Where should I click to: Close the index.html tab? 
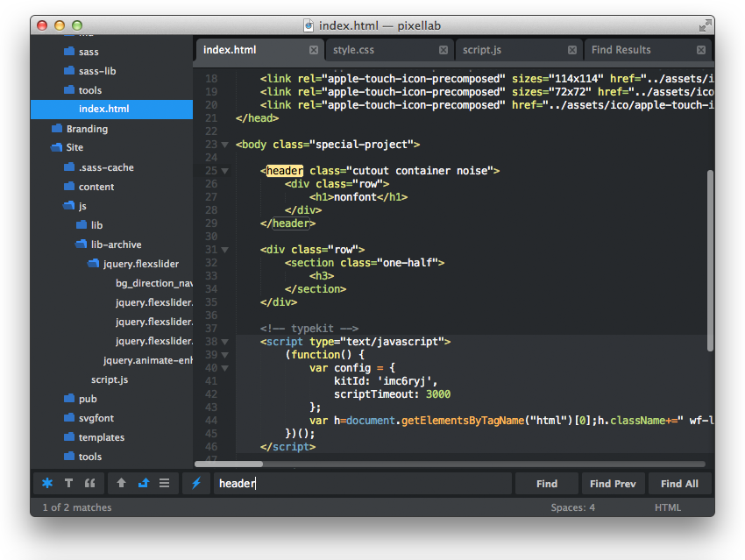pyautogui.click(x=314, y=50)
